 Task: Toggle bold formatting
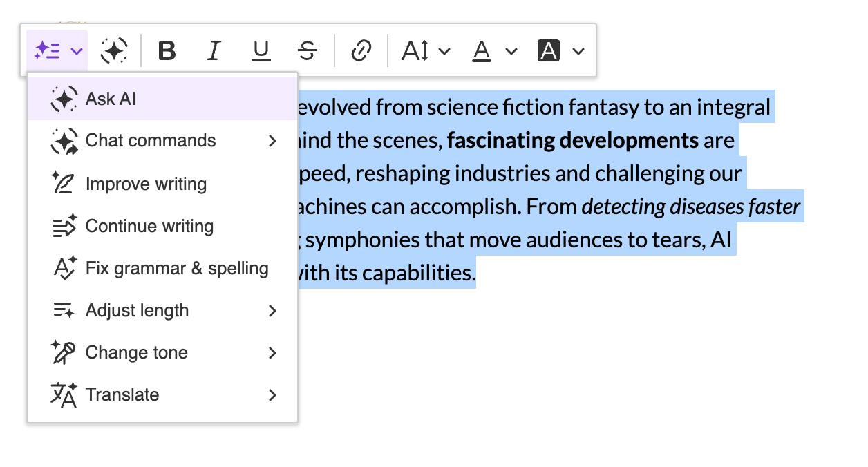click(167, 50)
